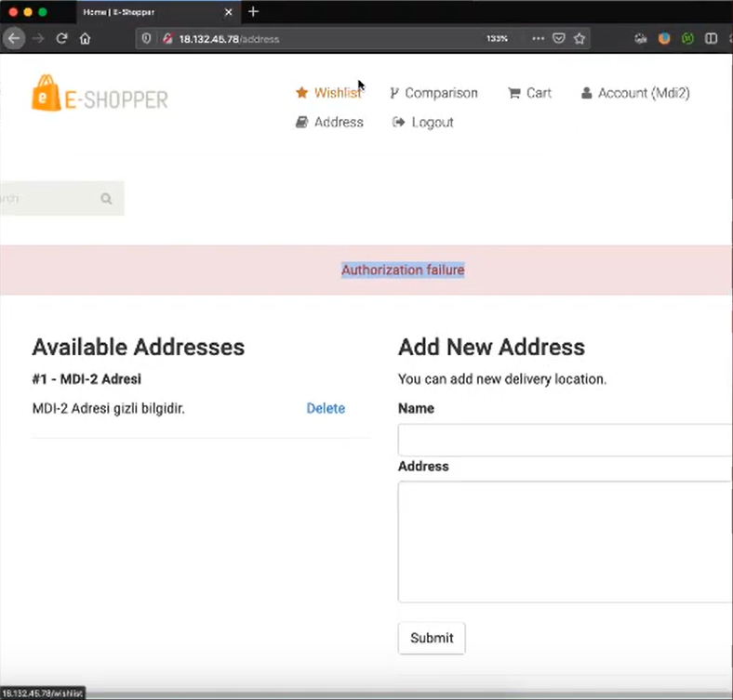Click the search magnifier icon

point(106,199)
